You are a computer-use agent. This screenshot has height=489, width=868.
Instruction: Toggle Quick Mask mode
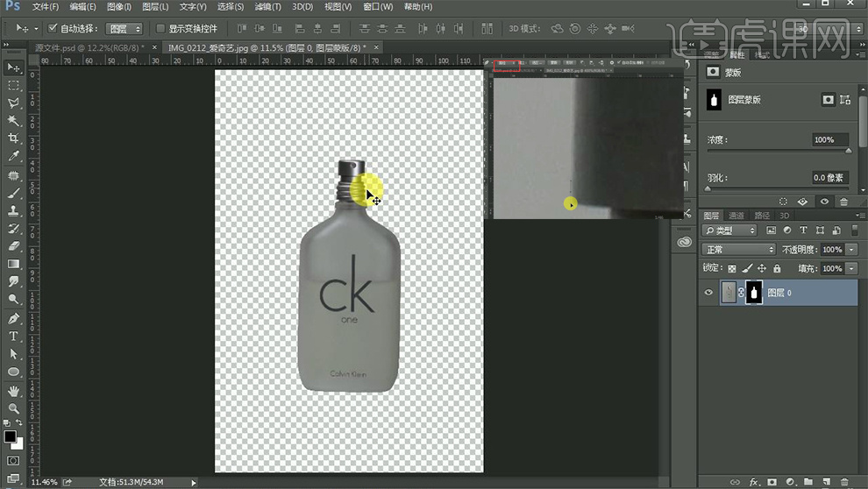[x=13, y=460]
